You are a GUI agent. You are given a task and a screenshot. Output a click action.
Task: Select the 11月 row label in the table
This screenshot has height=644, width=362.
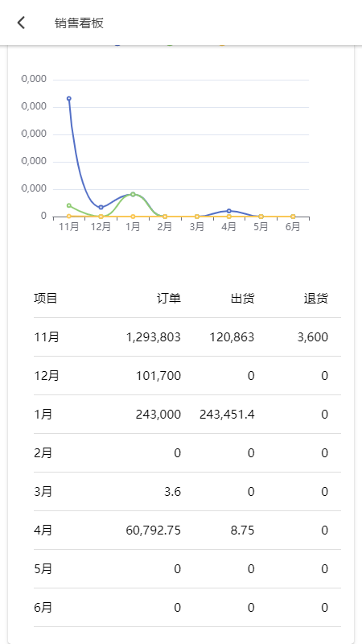(x=47, y=337)
